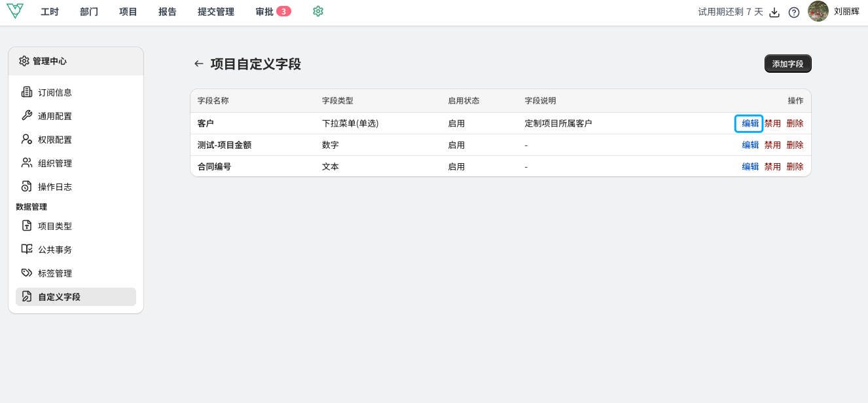Click the 数字 type cell
868x403 pixels.
(x=331, y=145)
